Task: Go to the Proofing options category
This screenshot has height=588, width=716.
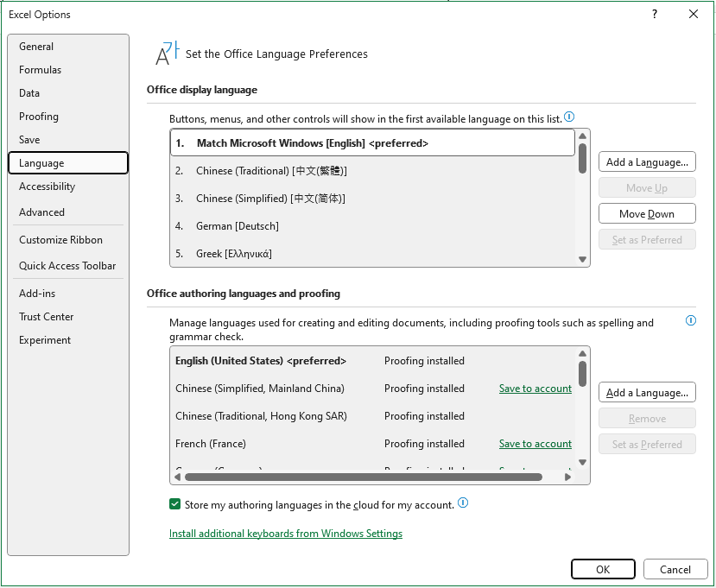Action: coord(68,117)
